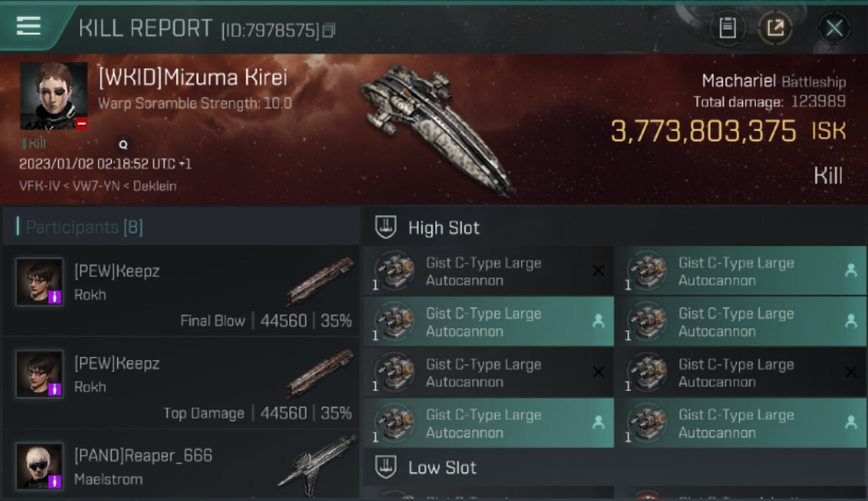The image size is (868, 501).
Task: Expand the Low Slot section header
Action: point(443,468)
